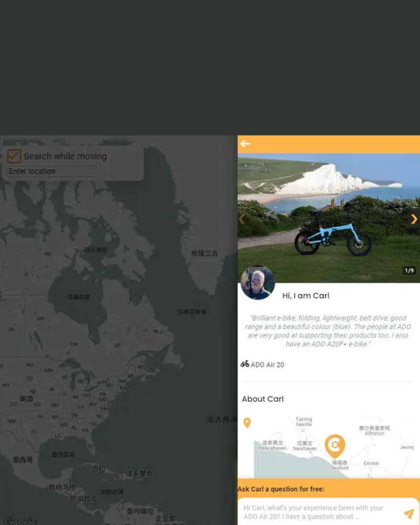The image size is (420, 525).
Task: Click Newhaven on the small map
Action: pyautogui.click(x=305, y=448)
